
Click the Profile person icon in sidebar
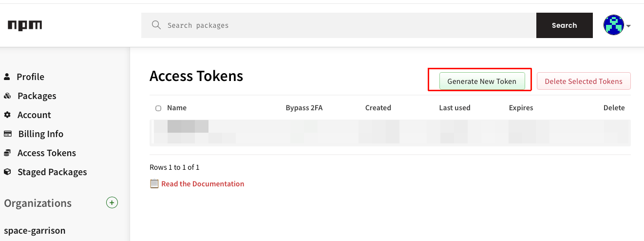pyautogui.click(x=7, y=77)
